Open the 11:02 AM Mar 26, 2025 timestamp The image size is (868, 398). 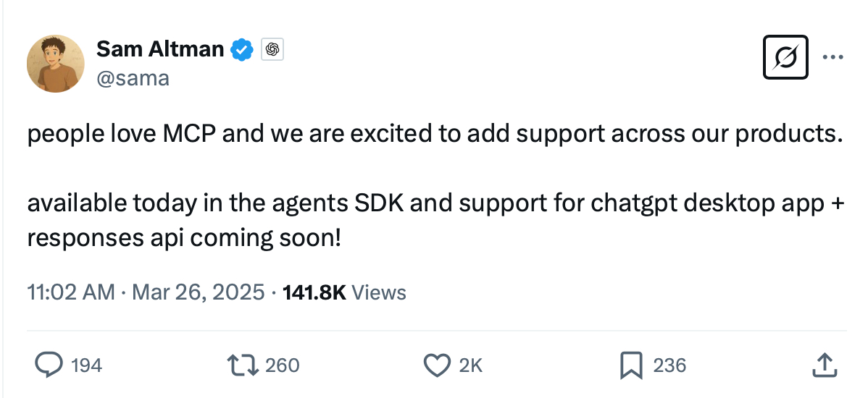tap(146, 292)
